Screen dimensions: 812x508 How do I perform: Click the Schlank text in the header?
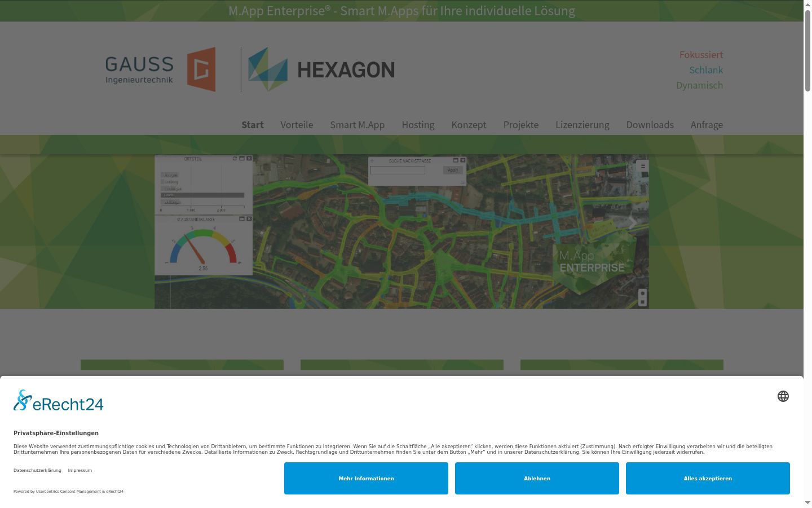pyautogui.click(x=706, y=70)
